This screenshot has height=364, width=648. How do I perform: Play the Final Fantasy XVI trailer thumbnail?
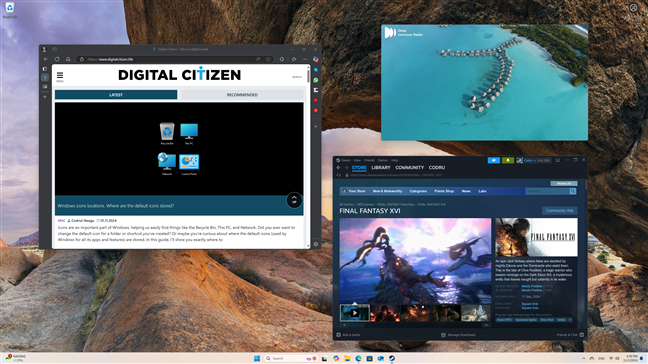pyautogui.click(x=355, y=313)
